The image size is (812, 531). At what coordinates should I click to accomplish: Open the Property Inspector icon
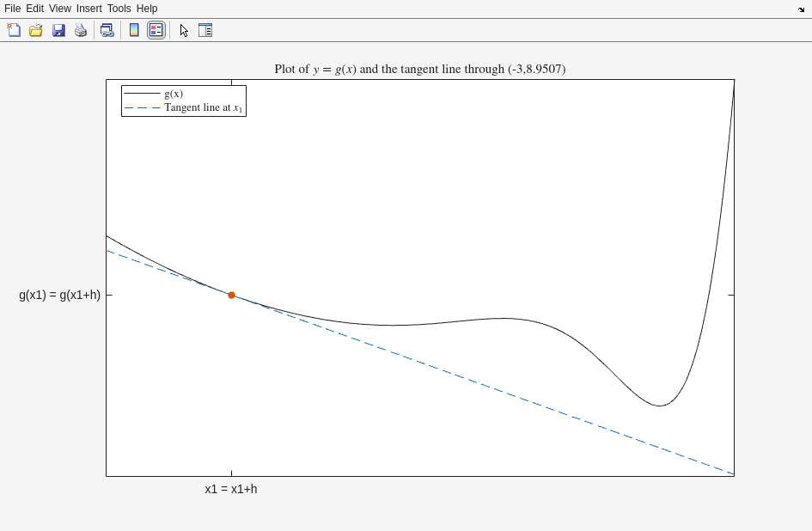[x=205, y=30]
